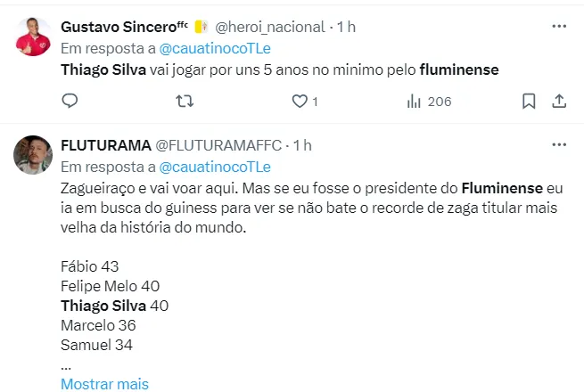The height and width of the screenshot is (392, 584).
Task: Click the Vatican flag emoji badge
Action: (201, 27)
